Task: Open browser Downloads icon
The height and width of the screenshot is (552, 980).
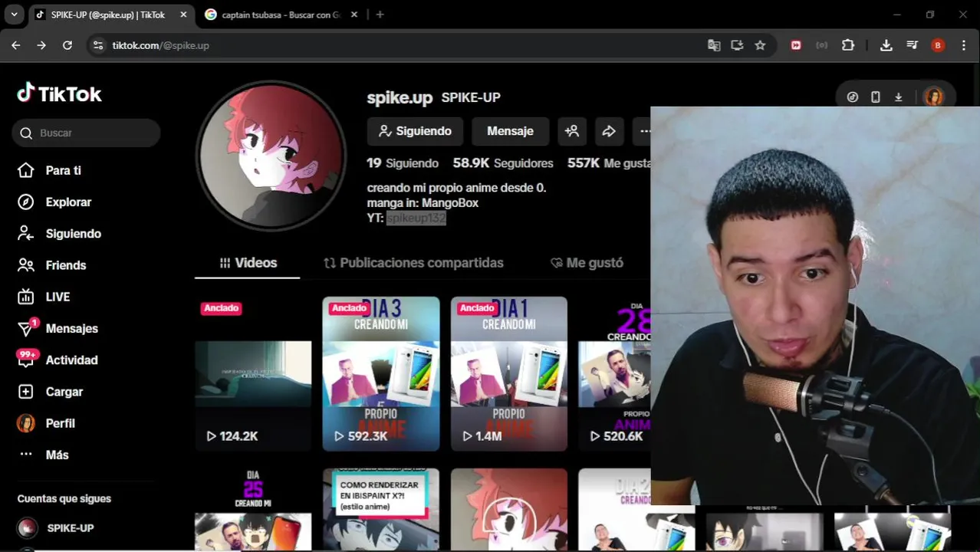Action: tap(886, 45)
